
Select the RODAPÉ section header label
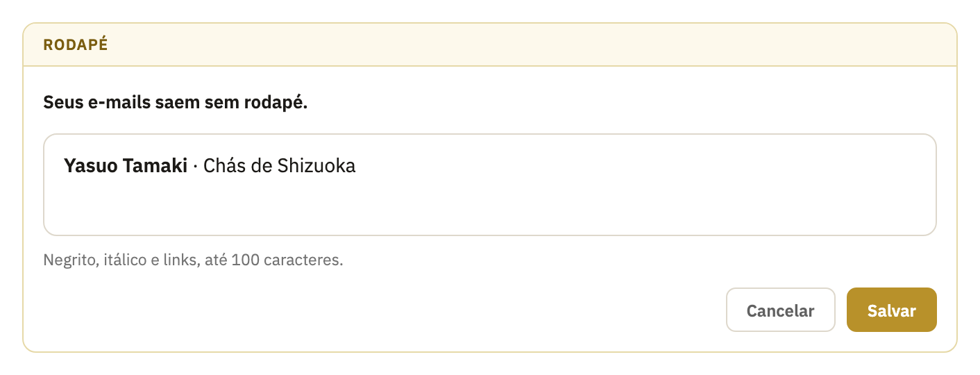pyautogui.click(x=76, y=45)
